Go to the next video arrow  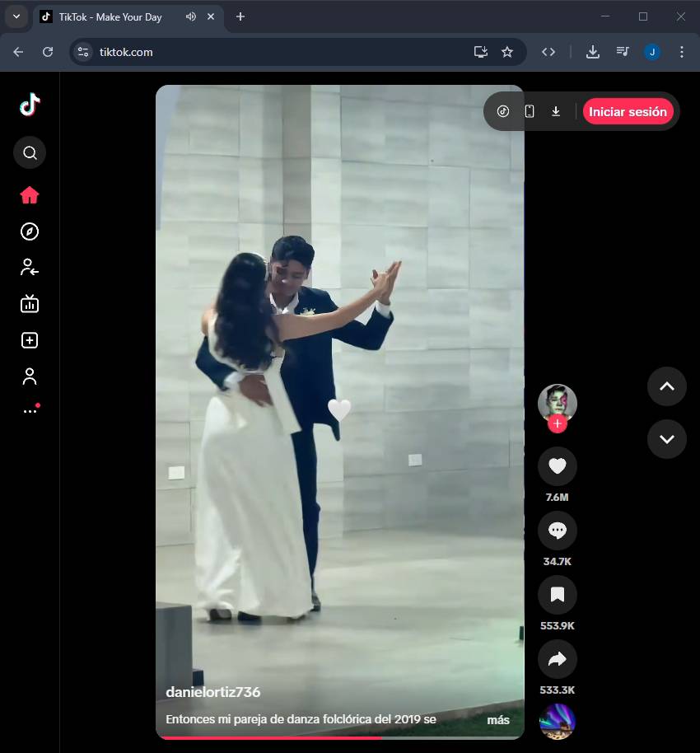tap(666, 439)
